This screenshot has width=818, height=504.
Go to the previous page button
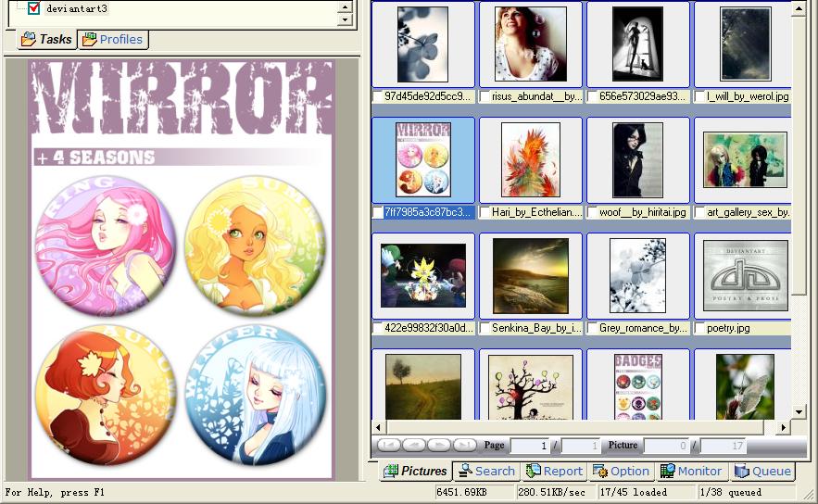click(x=414, y=446)
